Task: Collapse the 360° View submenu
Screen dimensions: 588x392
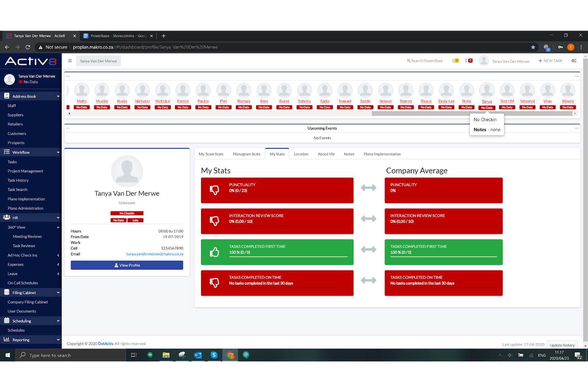Action: coord(58,227)
